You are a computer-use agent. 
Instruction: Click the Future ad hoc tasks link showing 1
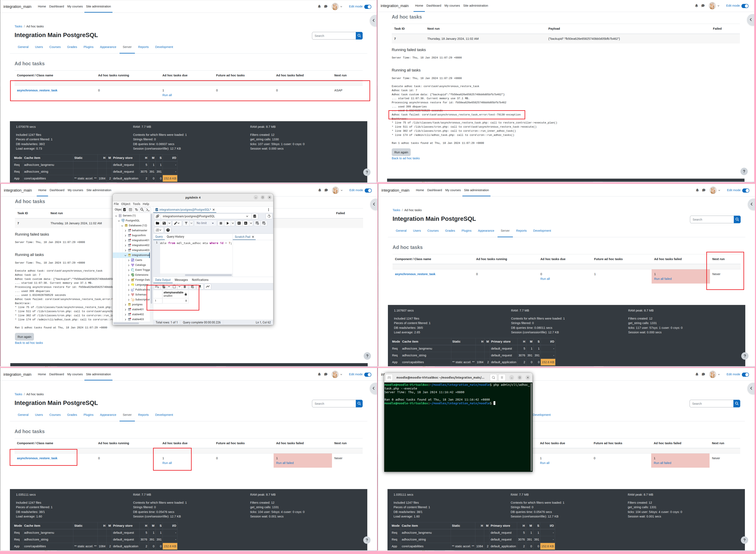tap(595, 274)
